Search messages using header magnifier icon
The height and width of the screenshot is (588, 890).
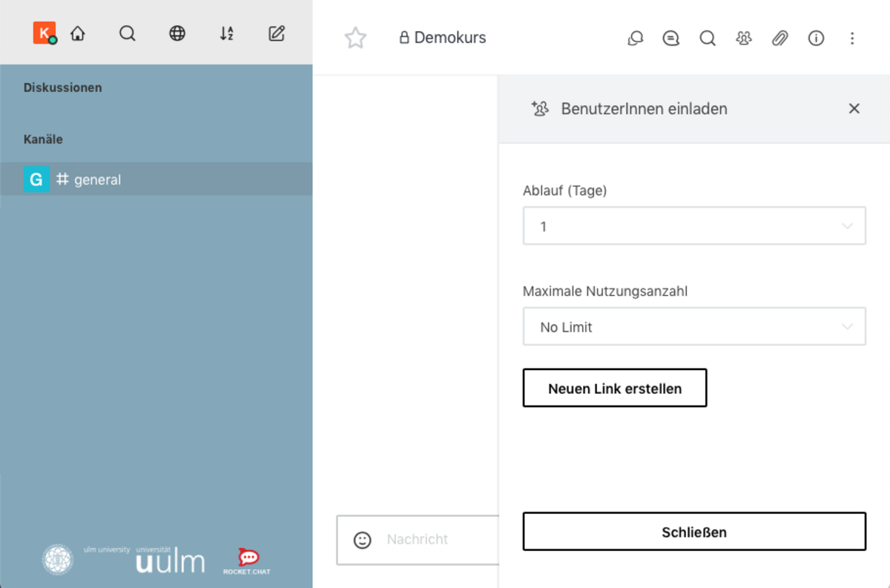(708, 38)
